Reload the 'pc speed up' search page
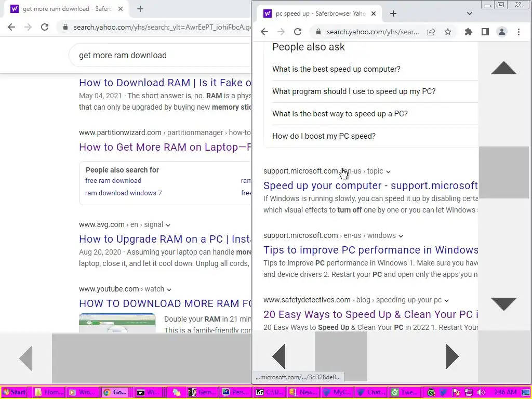532x399 pixels. point(298,32)
